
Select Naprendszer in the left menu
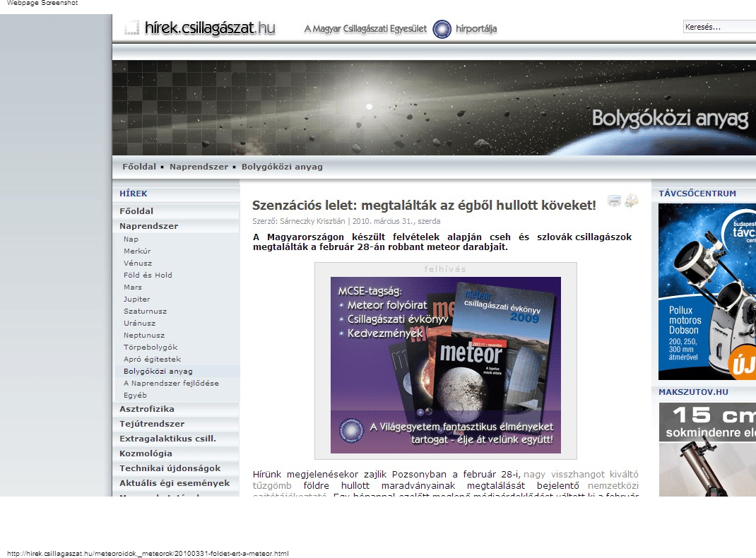click(x=176, y=226)
